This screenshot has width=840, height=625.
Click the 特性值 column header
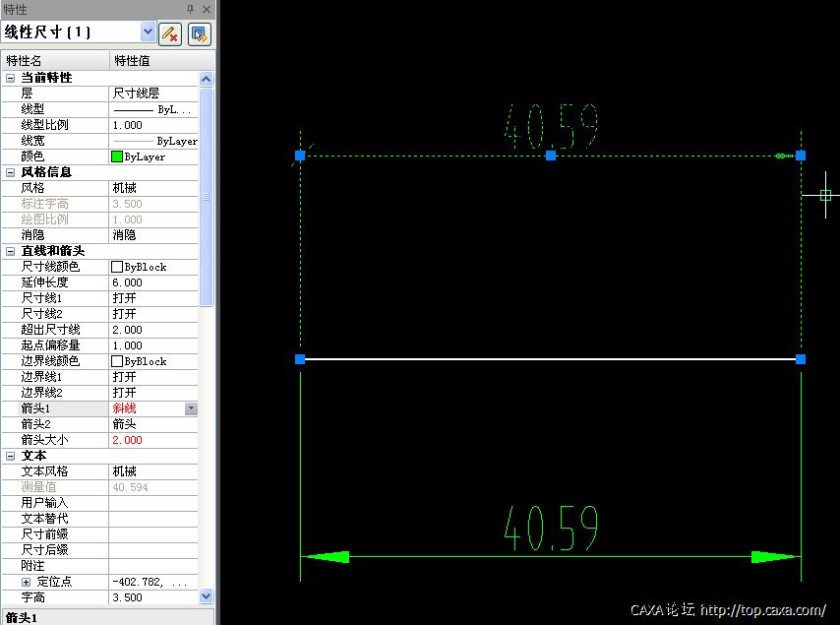click(x=152, y=61)
